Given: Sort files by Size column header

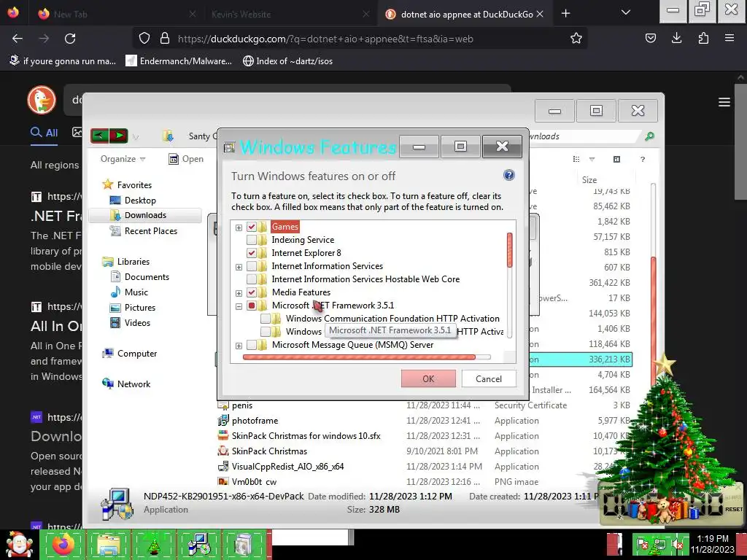Looking at the screenshot, I should tap(589, 179).
